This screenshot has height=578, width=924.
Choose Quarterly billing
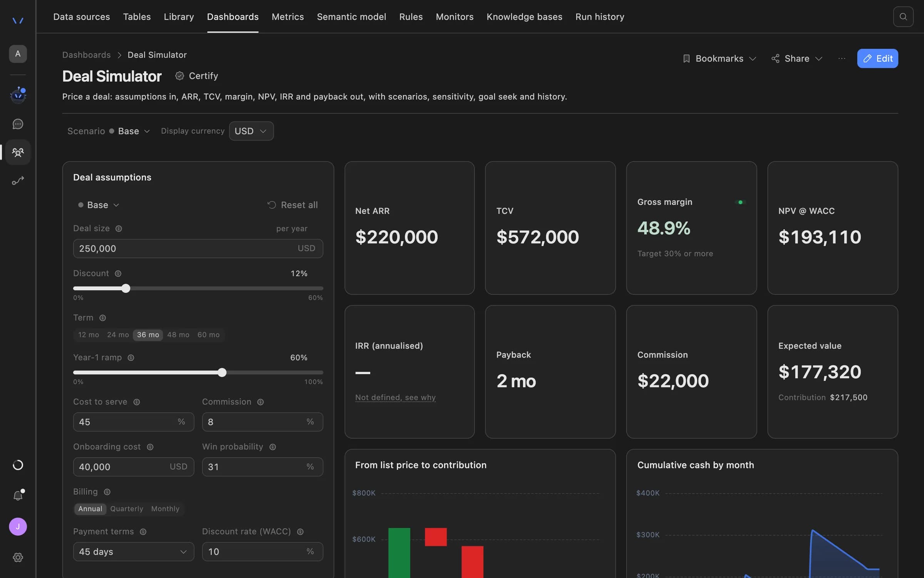(x=127, y=509)
